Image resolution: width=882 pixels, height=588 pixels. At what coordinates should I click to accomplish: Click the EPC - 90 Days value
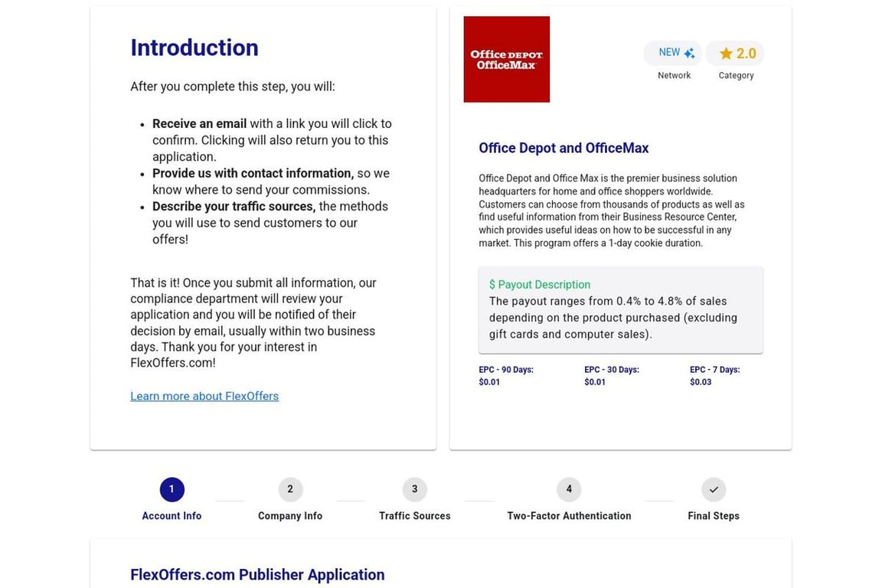click(489, 382)
